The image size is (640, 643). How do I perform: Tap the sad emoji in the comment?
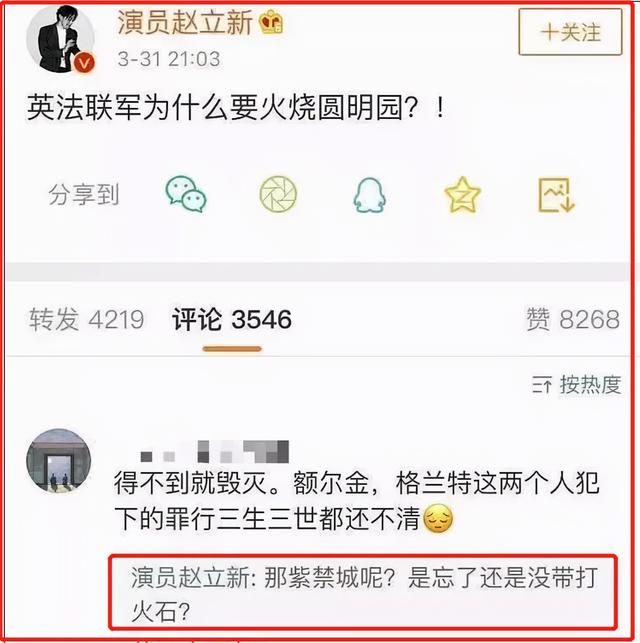438,518
